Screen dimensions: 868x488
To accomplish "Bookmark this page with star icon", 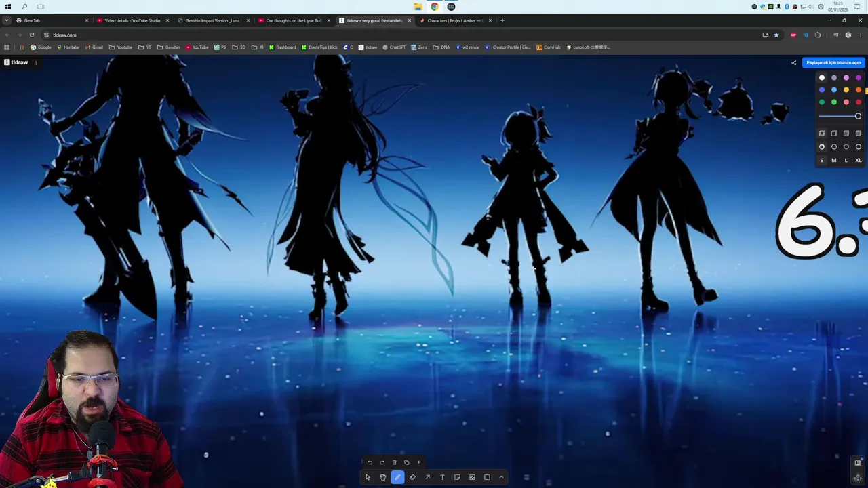I will [x=776, y=35].
